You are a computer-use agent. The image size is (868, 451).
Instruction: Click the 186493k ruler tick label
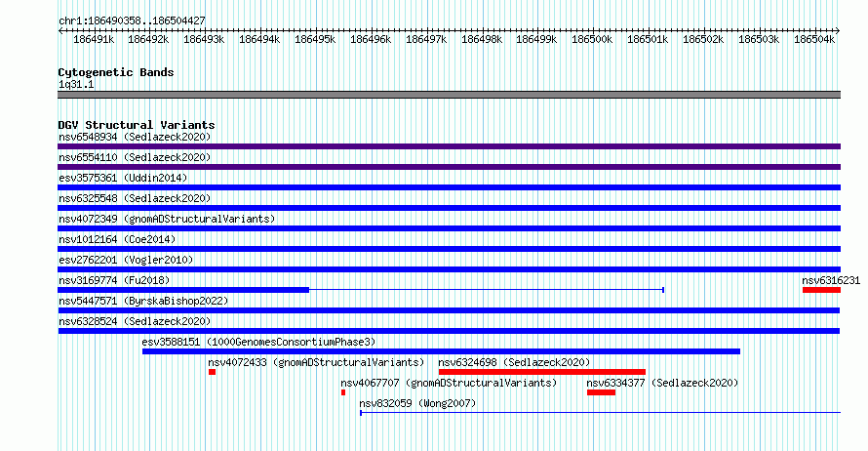(204, 39)
